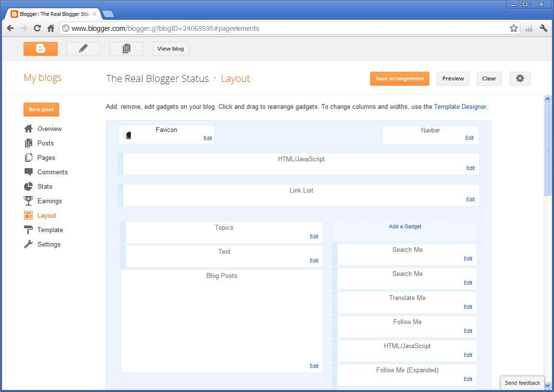Open Template in the sidebar menu
554x392 pixels.
click(50, 230)
